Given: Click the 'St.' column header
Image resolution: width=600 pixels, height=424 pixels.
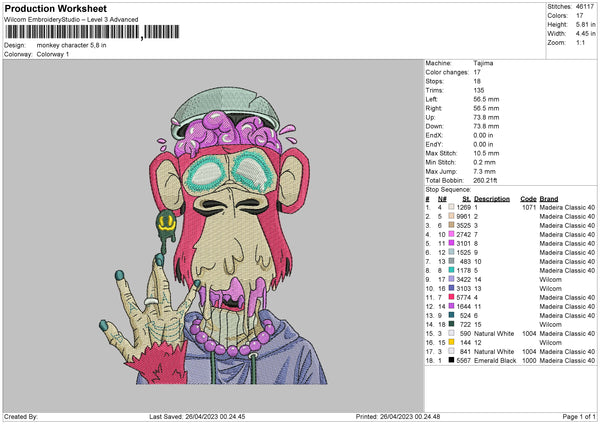Looking at the screenshot, I should [466, 198].
